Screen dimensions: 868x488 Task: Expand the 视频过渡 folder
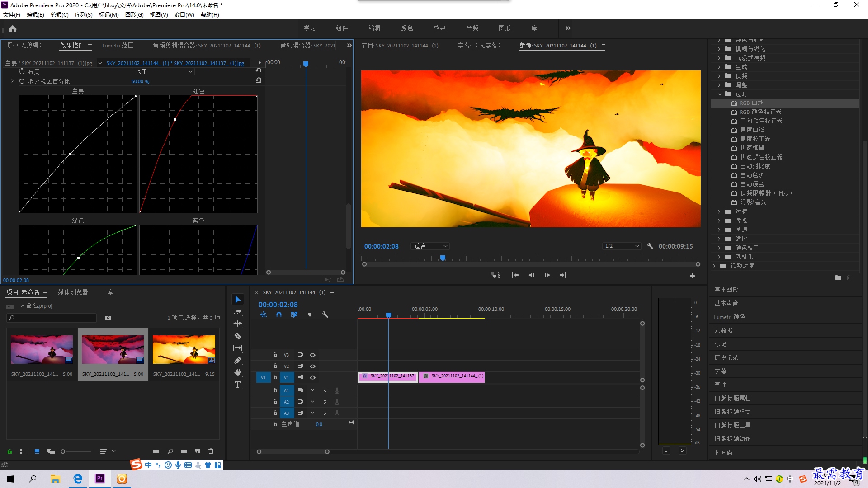coord(714,266)
